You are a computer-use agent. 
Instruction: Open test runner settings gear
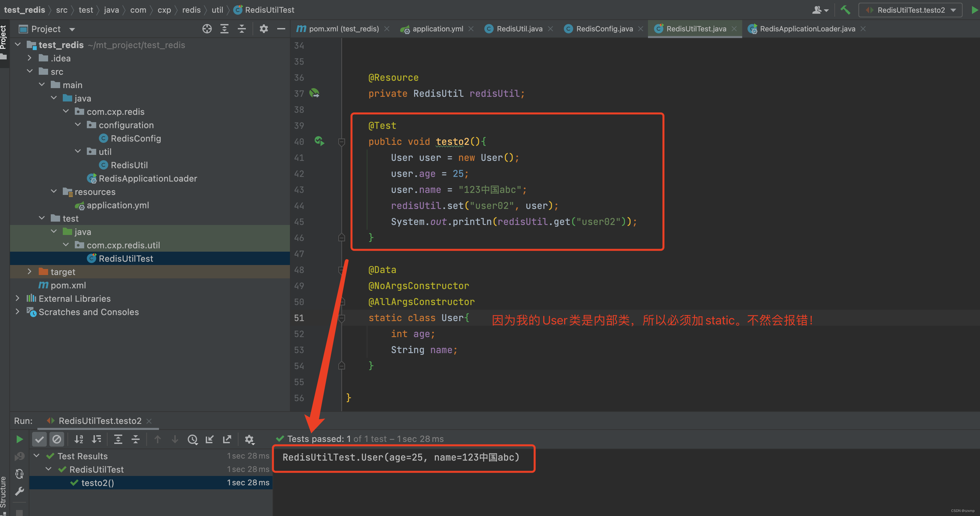tap(249, 440)
